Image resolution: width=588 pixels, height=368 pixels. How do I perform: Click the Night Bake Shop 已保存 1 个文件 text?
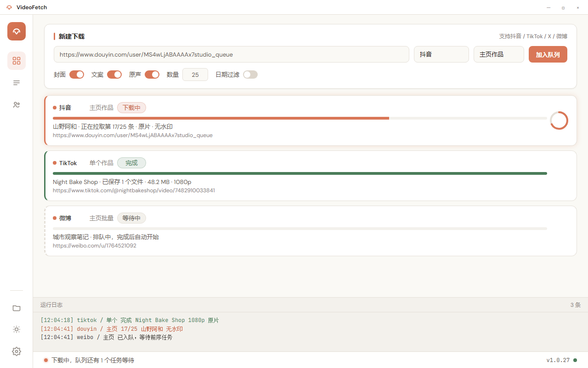[122, 182]
